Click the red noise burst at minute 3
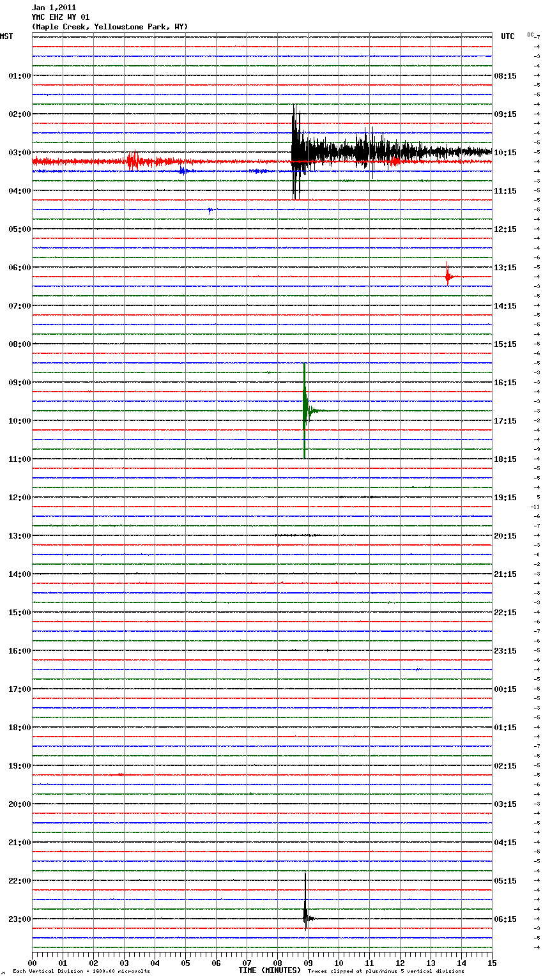Image resolution: width=543 pixels, height=980 pixels. (133, 161)
